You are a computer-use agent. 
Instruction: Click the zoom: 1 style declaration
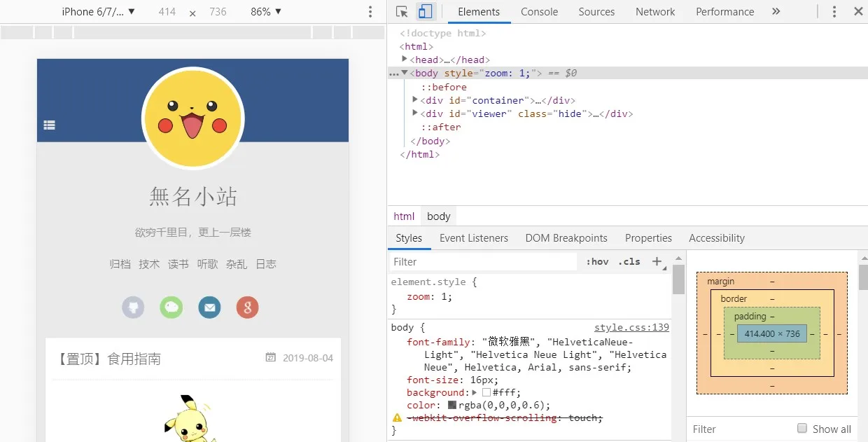coord(430,296)
